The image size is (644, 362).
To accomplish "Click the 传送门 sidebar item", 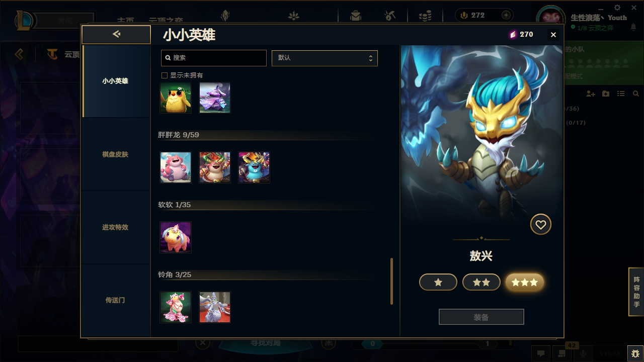I will 116,300.
